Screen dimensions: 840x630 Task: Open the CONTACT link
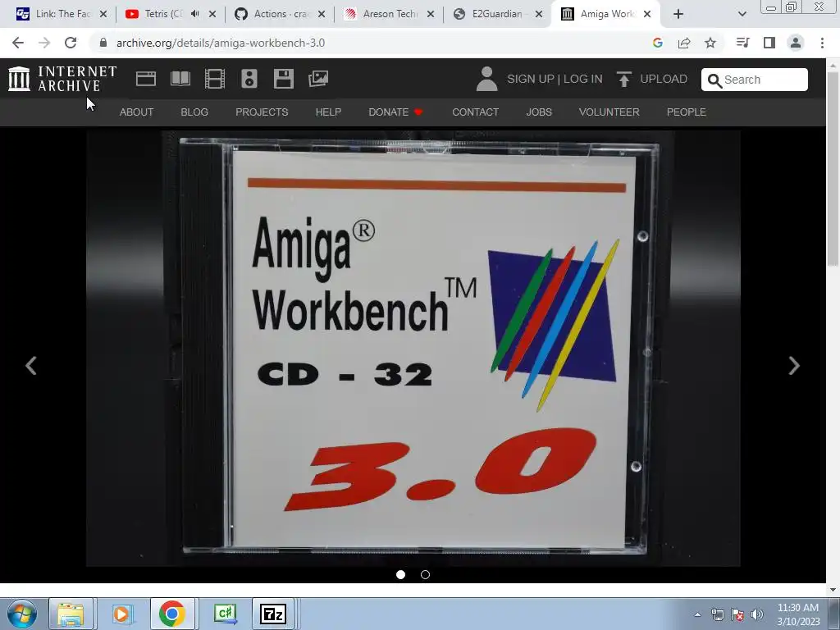click(x=475, y=112)
